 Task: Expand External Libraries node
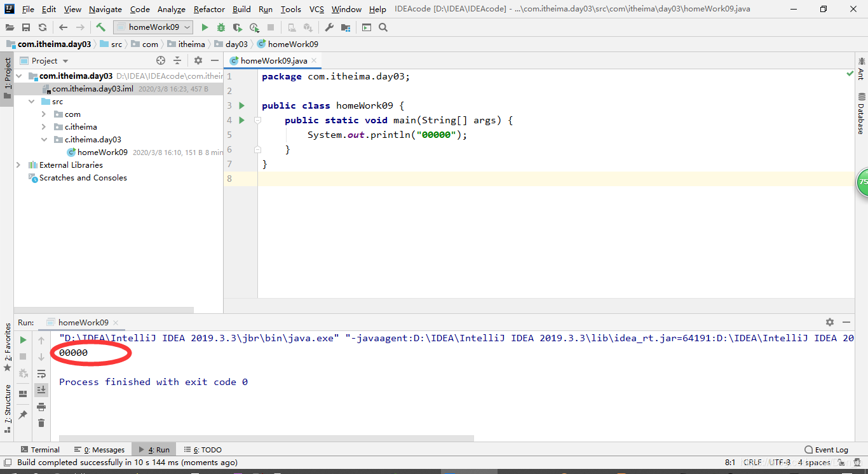19,165
